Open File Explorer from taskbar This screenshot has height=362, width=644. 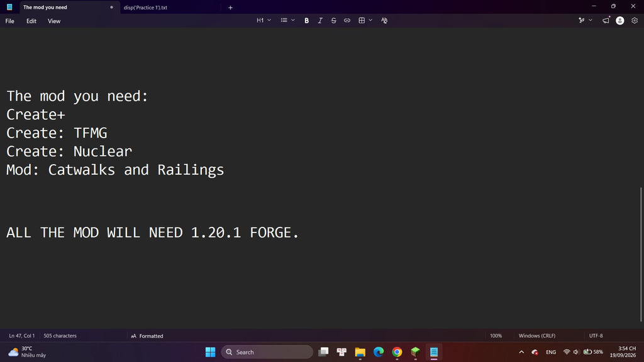360,352
